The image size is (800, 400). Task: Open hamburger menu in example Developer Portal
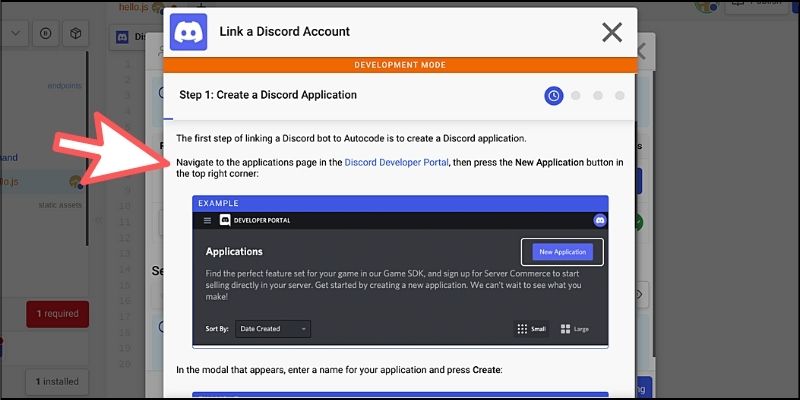coord(207,220)
